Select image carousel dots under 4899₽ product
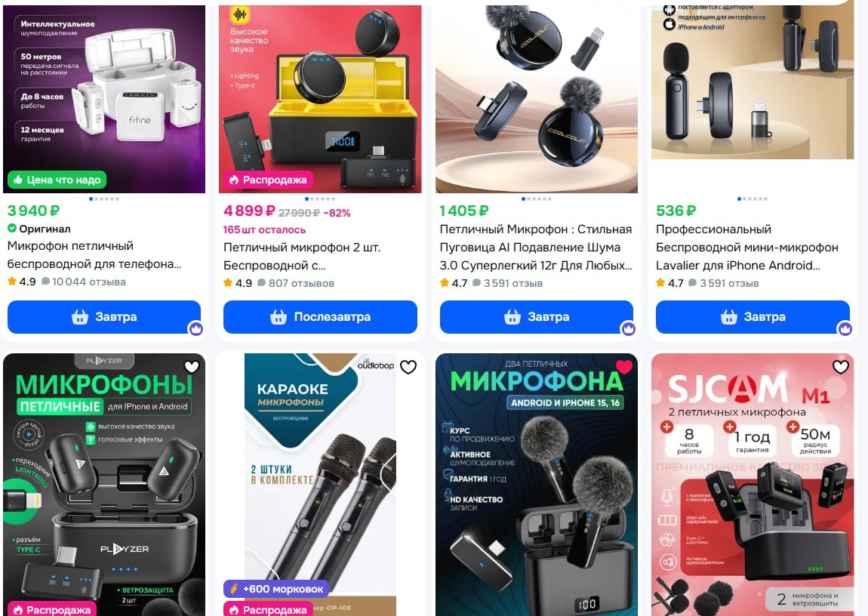This screenshot has height=616, width=868. point(320,199)
